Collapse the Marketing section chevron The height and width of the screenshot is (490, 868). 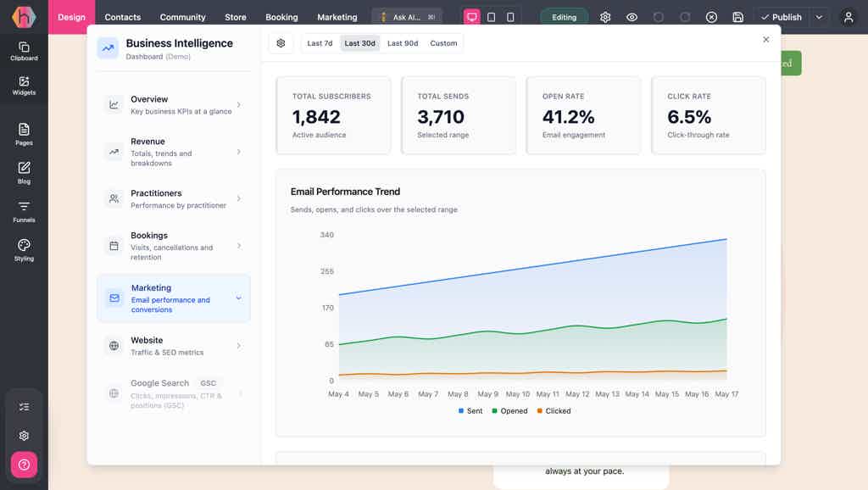[238, 298]
